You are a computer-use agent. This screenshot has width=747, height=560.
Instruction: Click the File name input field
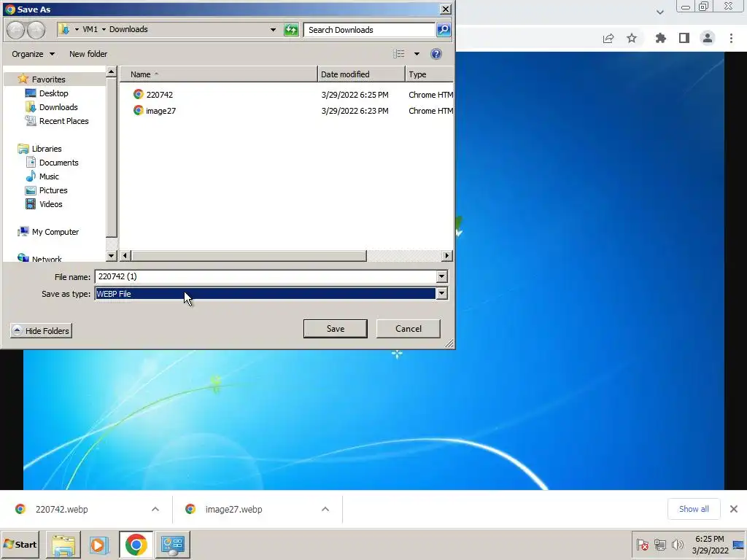266,276
